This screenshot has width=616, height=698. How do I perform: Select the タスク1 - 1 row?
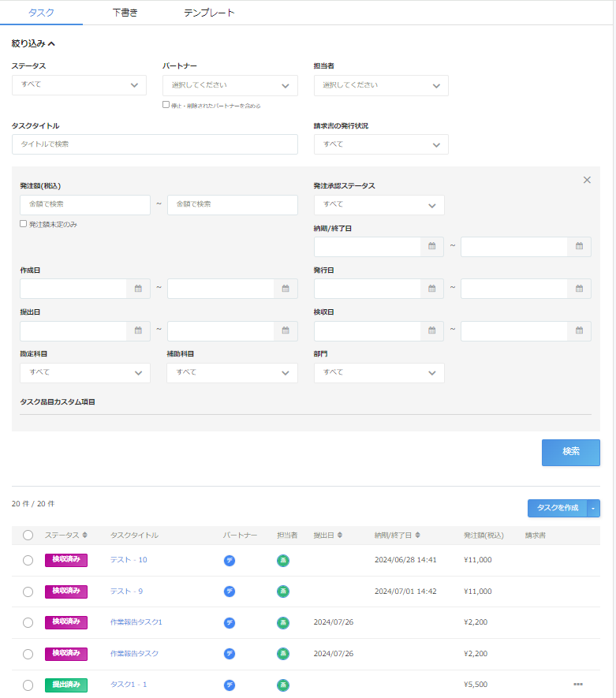[x=28, y=685]
